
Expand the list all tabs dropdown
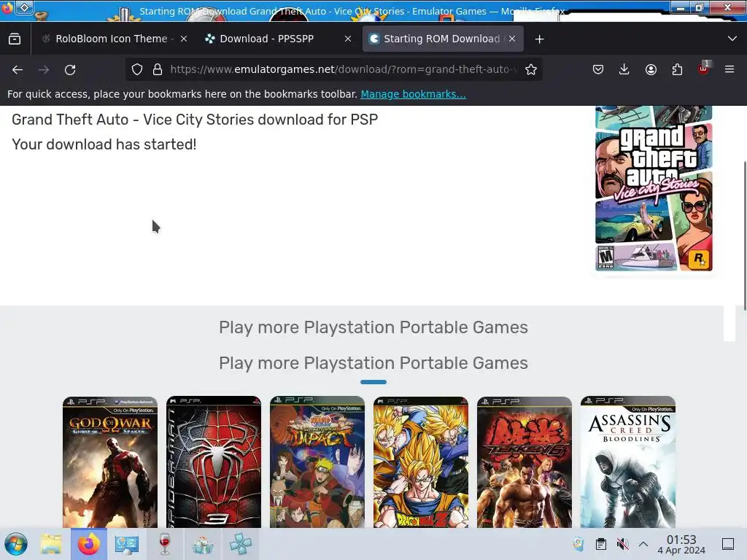click(732, 39)
